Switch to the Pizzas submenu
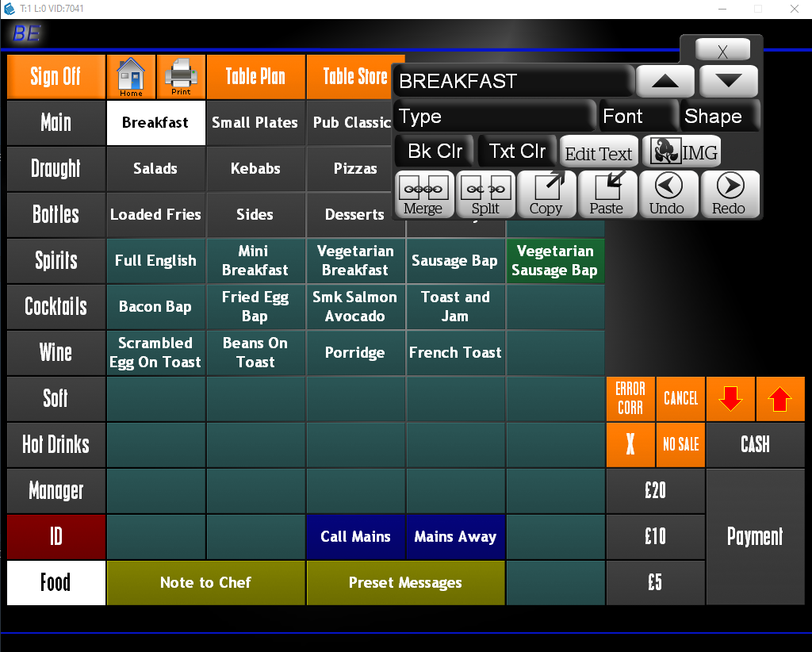Viewport: 812px width, 652px height. [x=350, y=169]
